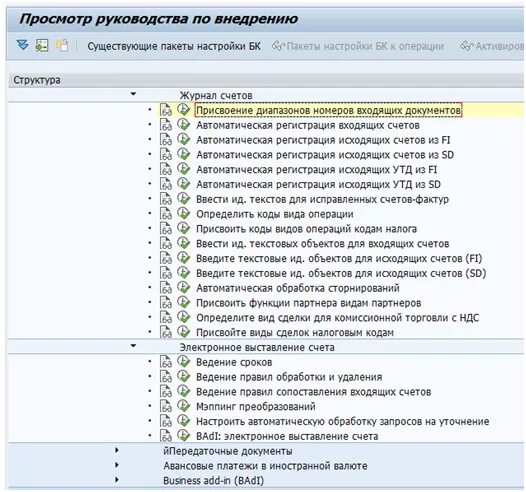Click the position-on-node toolbar icon
Viewport: 526px width, 492px height.
[x=42, y=45]
